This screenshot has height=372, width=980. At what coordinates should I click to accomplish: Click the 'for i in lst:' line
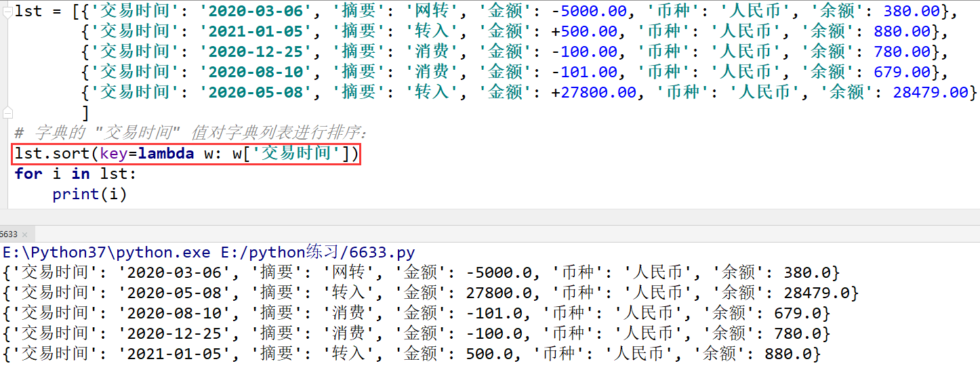[75, 174]
